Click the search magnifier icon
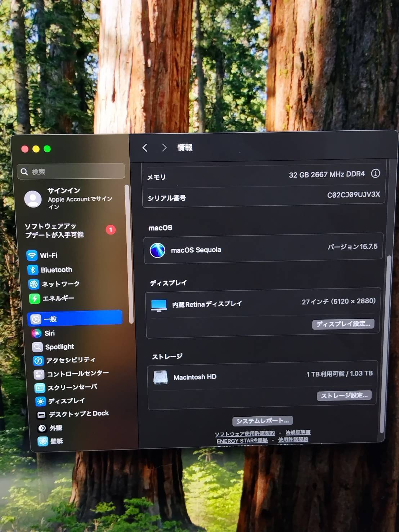This screenshot has width=399, height=532. (x=24, y=172)
